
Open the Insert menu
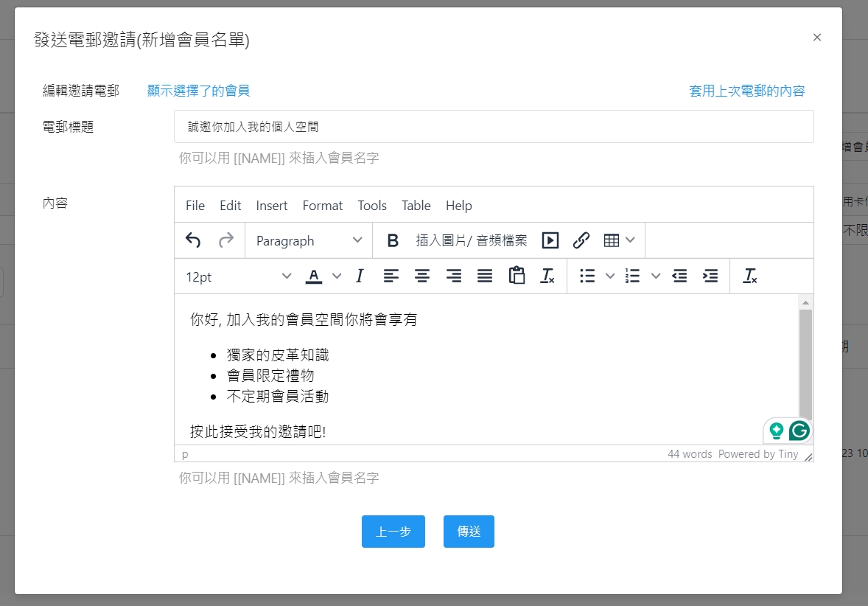pyautogui.click(x=272, y=206)
